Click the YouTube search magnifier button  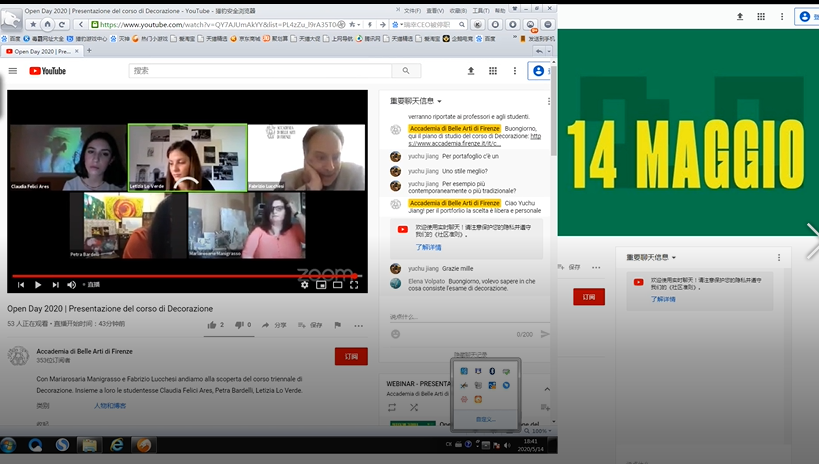click(x=406, y=71)
